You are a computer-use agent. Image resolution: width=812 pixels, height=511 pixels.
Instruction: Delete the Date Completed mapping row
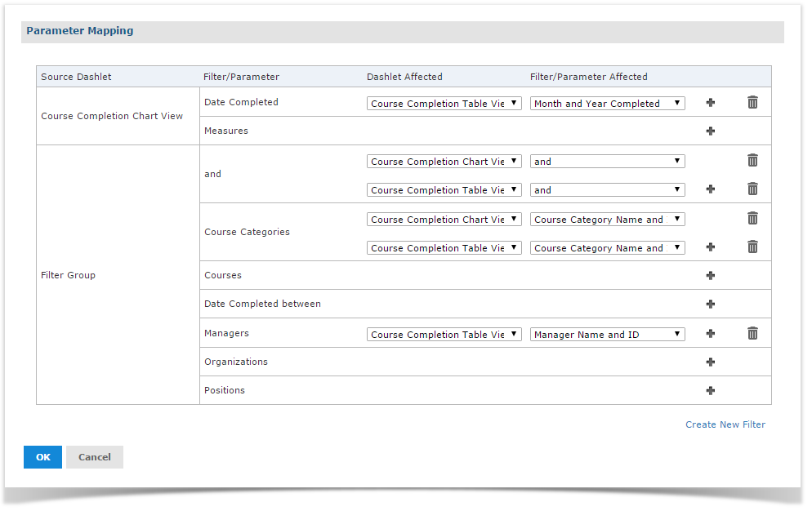point(752,103)
